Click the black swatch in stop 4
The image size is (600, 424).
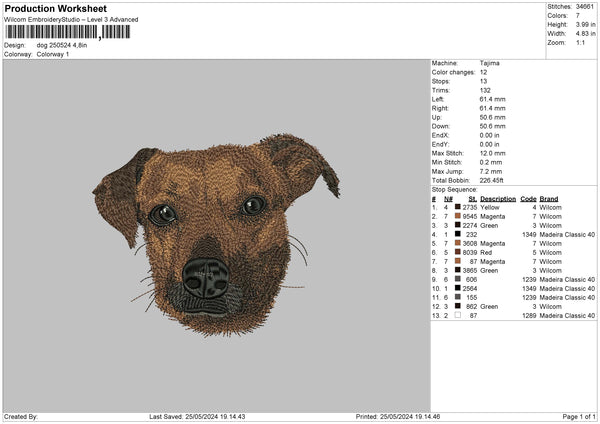coord(458,234)
